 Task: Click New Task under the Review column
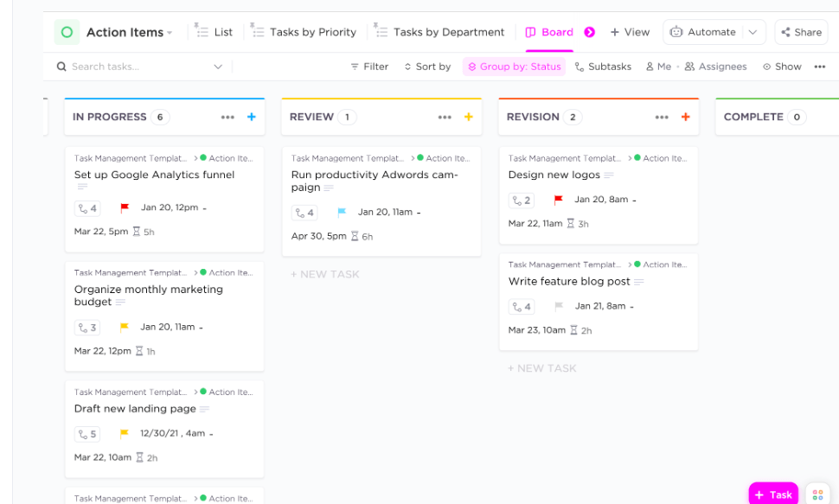[325, 274]
